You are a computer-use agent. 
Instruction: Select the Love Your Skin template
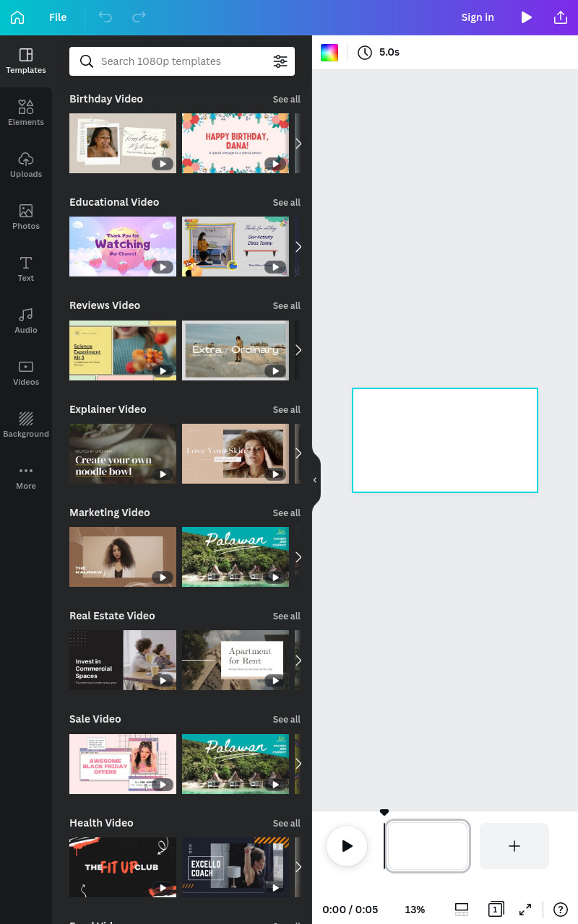coord(236,453)
